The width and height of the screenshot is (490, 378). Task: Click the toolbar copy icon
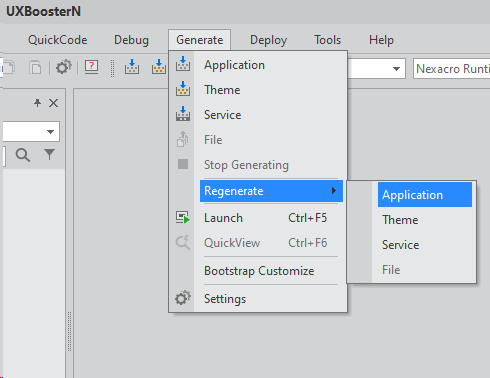[9, 67]
